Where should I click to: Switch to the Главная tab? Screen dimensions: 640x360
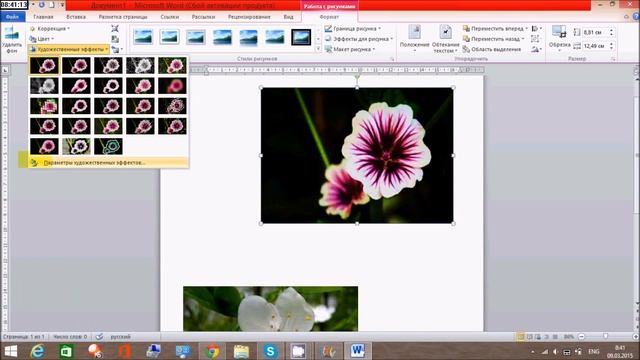point(43,17)
